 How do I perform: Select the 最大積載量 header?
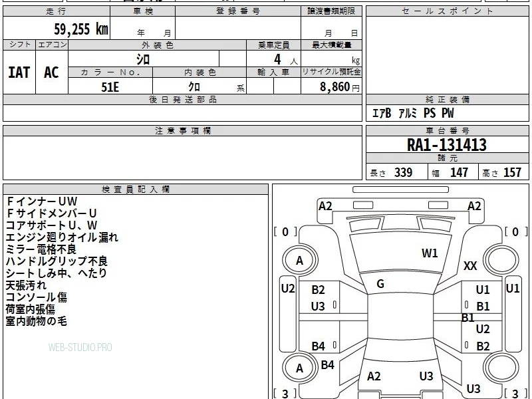331,45
